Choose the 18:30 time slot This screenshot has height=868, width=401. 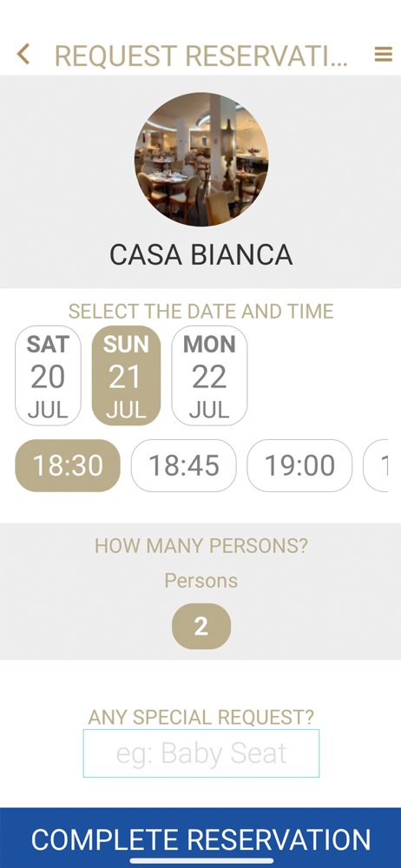68,465
